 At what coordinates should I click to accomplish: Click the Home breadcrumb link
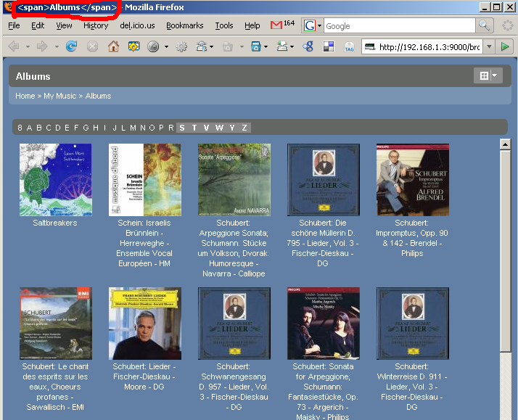tap(25, 96)
